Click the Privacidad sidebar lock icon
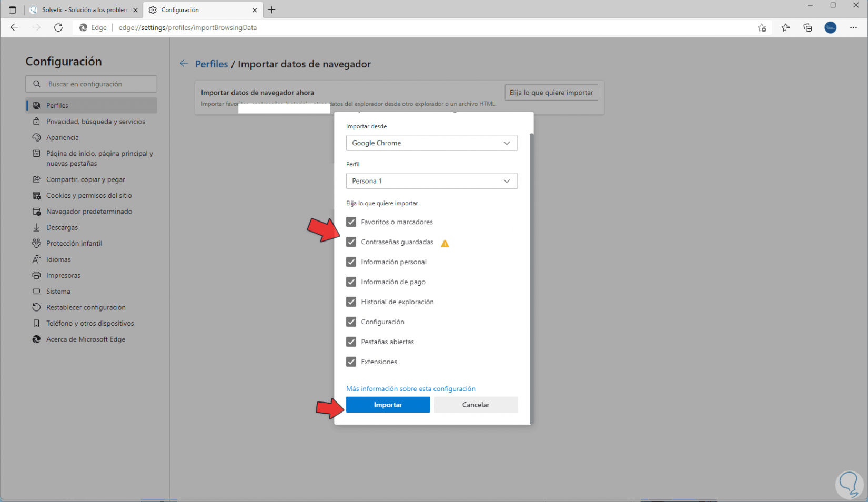 tap(36, 122)
